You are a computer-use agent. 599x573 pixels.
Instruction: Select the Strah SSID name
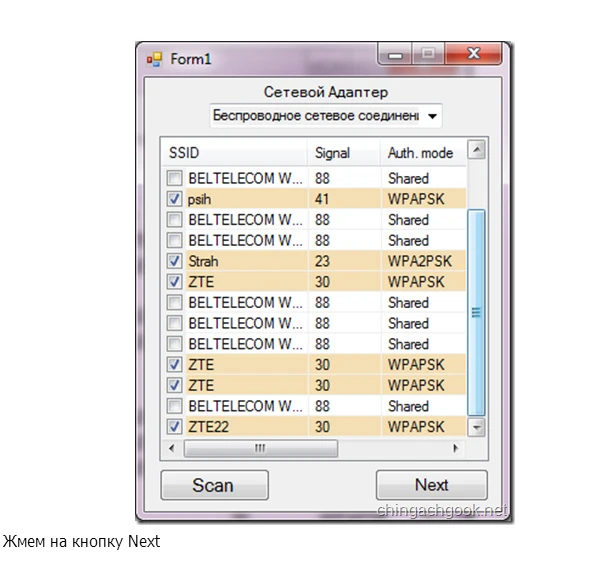tap(203, 261)
